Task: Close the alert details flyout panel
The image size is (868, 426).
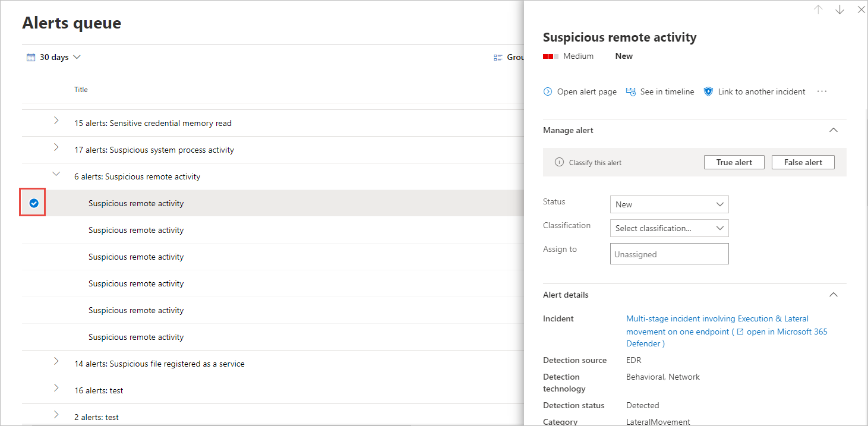Action: (861, 10)
